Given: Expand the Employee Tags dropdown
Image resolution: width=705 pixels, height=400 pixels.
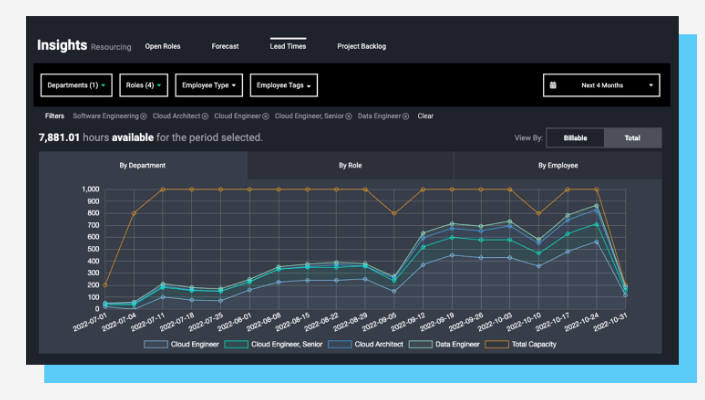Looking at the screenshot, I should [284, 85].
